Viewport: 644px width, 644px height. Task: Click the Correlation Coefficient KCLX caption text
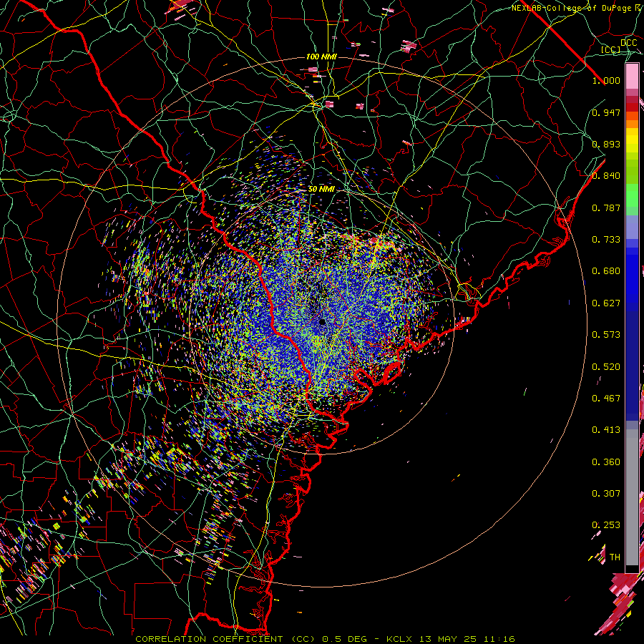325,639
